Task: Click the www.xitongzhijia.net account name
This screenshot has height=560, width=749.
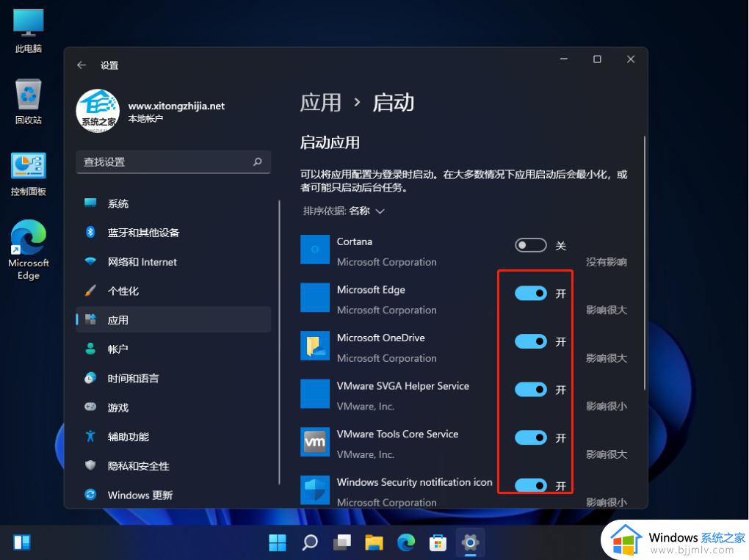Action: [x=176, y=106]
